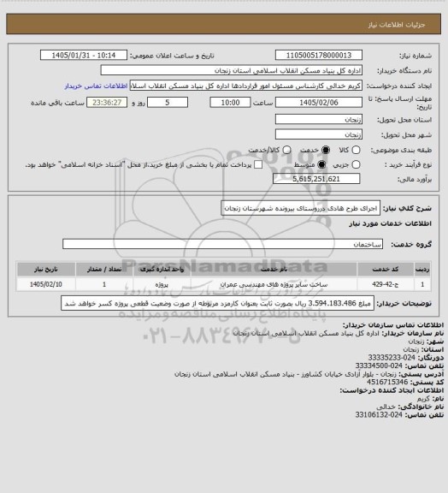The height and width of the screenshot is (493, 448).
Task: Click the unit cell پروژه
Action: click(162, 284)
